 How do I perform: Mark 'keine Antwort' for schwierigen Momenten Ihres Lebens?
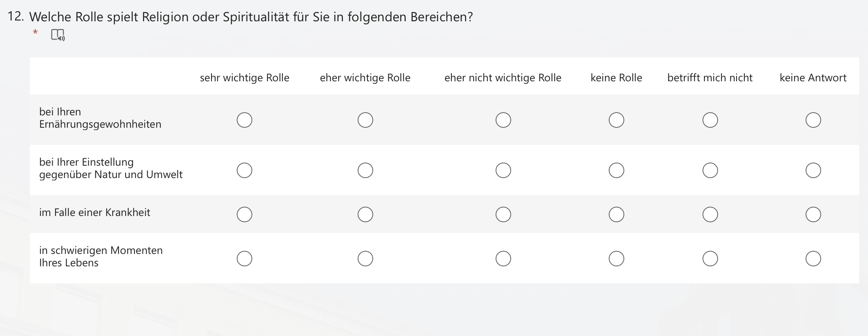(813, 259)
